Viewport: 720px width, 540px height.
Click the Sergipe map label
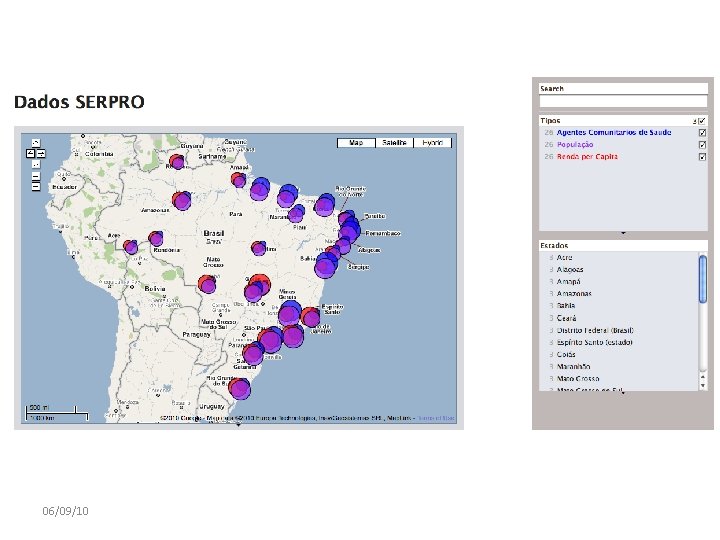[x=359, y=267]
